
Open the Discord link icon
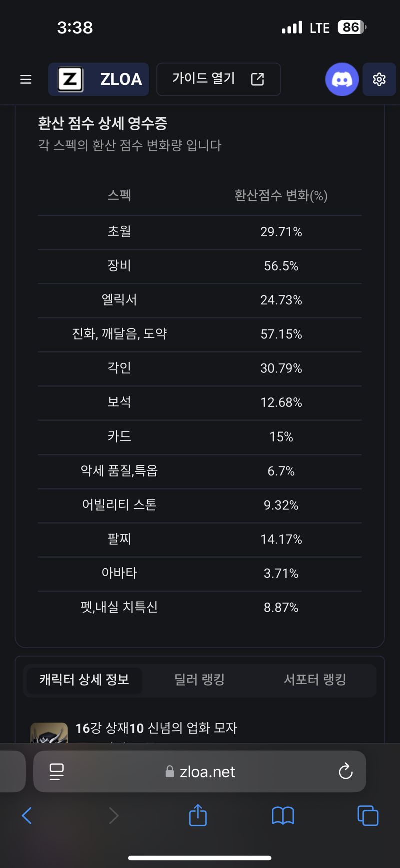[342, 79]
